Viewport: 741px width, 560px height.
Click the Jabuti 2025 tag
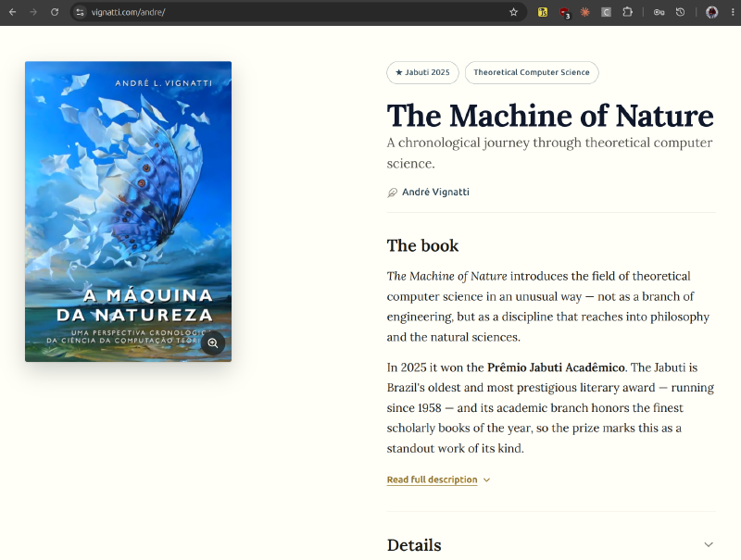click(x=422, y=72)
